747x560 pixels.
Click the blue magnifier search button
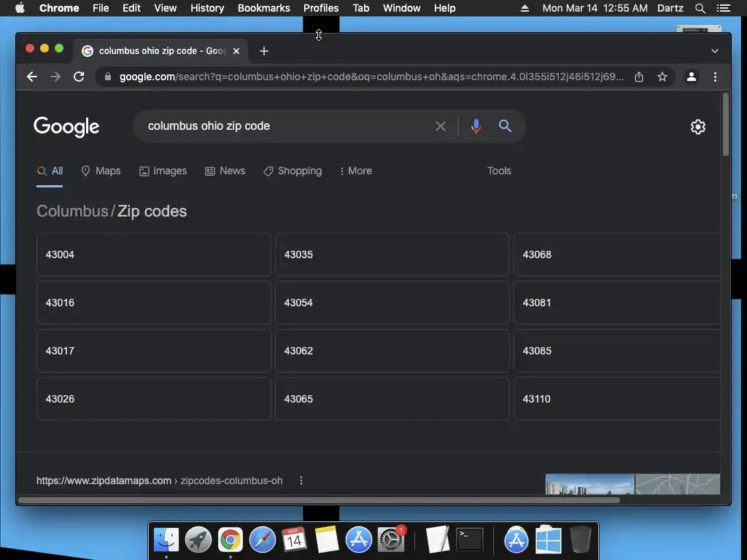[x=505, y=126]
